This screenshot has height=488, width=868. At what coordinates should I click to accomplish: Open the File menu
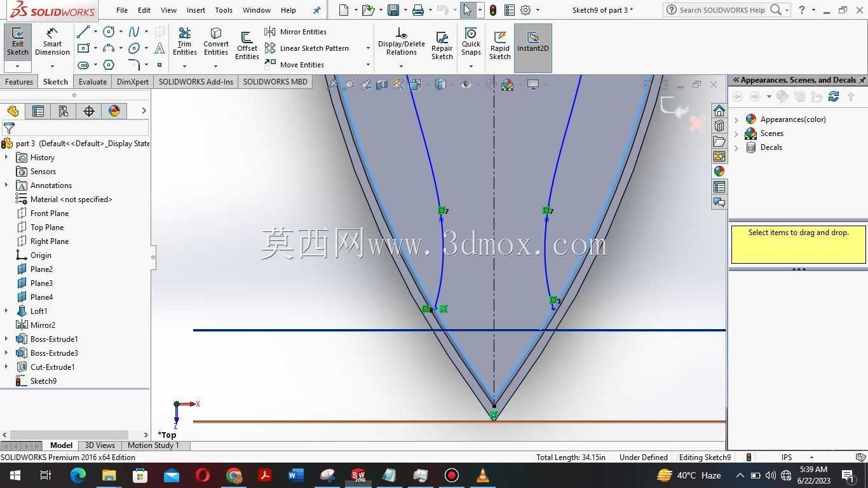pyautogui.click(x=121, y=10)
